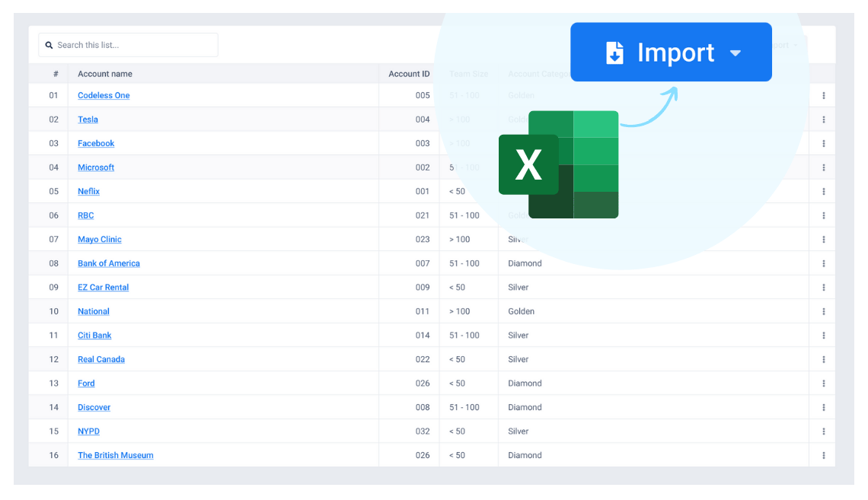Viewport: 868px width, 500px height.
Task: Open The British Museum account link
Action: [115, 455]
